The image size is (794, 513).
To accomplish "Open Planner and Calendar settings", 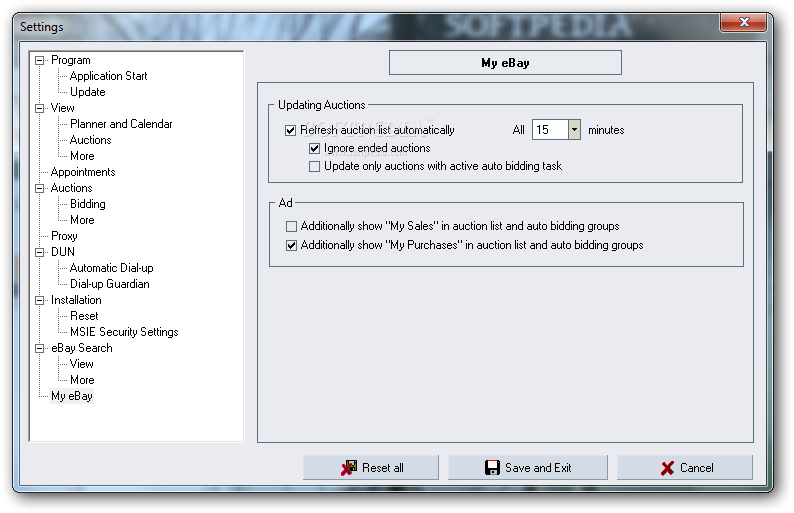I will tap(121, 124).
